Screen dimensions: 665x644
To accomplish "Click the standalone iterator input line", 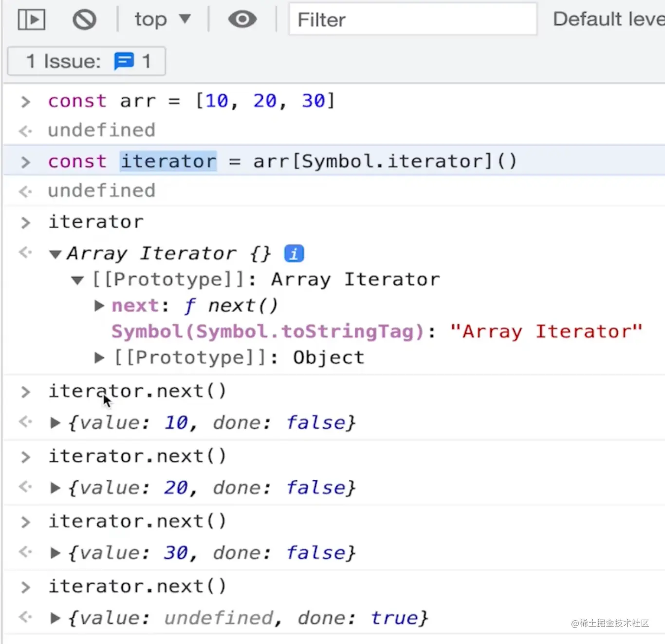I will tap(96, 222).
